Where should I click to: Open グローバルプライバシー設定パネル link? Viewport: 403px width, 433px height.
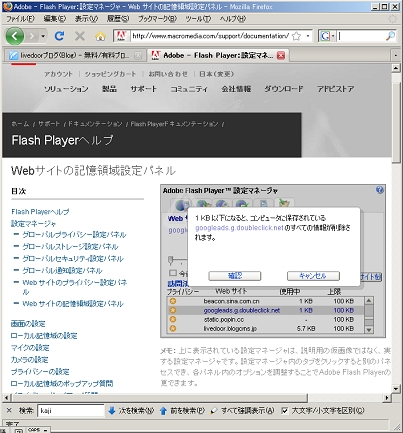(74, 235)
